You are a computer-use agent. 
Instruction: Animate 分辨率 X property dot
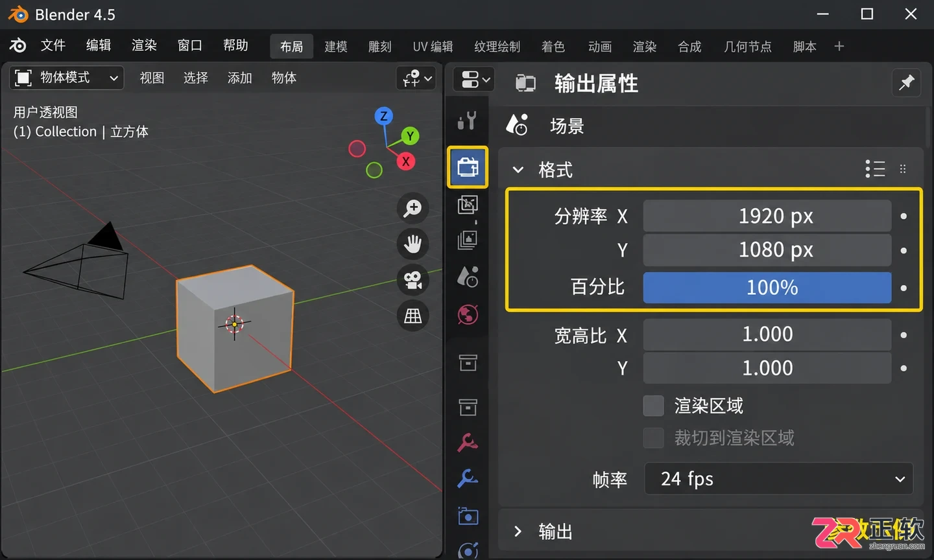pyautogui.click(x=904, y=216)
